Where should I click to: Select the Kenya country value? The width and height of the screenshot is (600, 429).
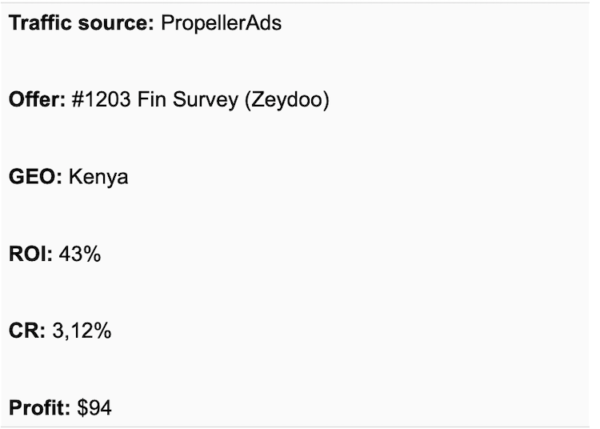tap(98, 178)
